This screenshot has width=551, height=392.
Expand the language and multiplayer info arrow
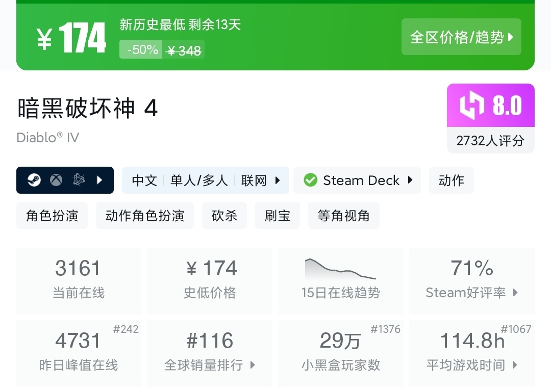point(278,180)
